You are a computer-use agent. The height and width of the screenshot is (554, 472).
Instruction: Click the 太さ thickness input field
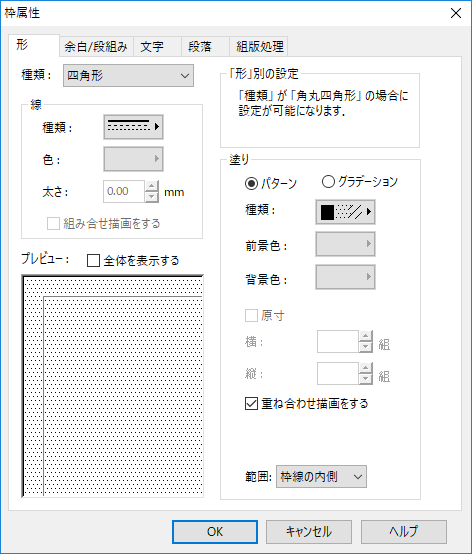pyautogui.click(x=124, y=191)
